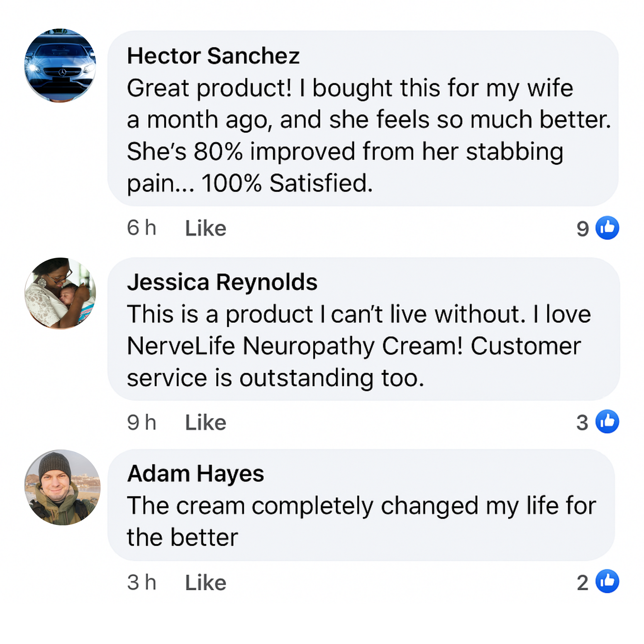Open Hector Sanchez's car profile picture

[x=60, y=65]
